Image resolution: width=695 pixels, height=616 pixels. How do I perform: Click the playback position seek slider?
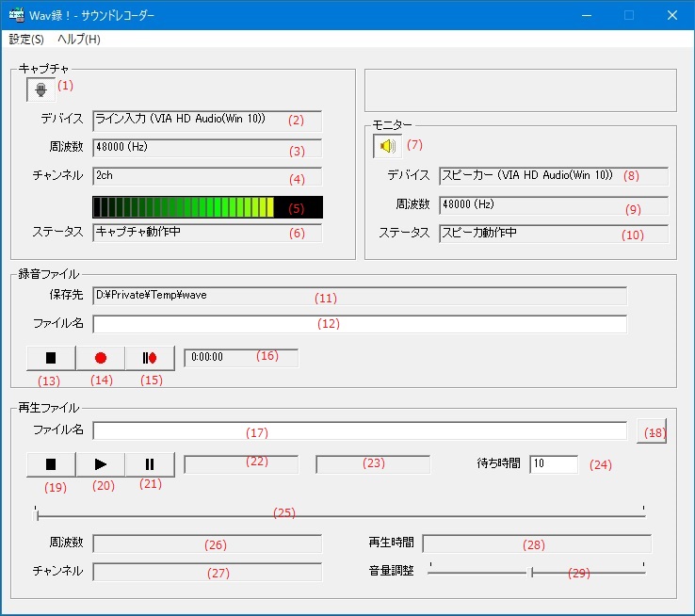pos(340,514)
